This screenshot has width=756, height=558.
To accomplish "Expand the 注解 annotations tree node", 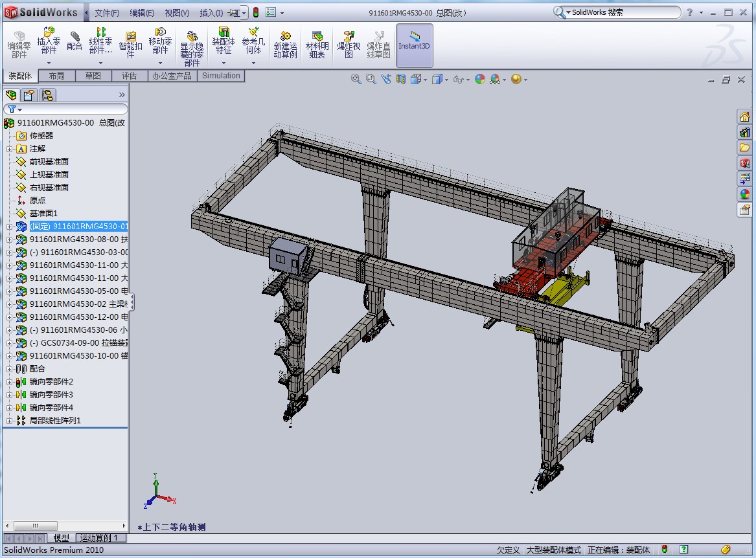I will [x=10, y=149].
